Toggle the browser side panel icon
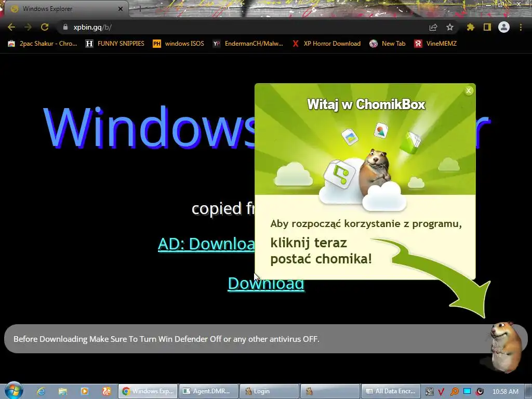Viewport: 532px width, 399px height. point(487,27)
